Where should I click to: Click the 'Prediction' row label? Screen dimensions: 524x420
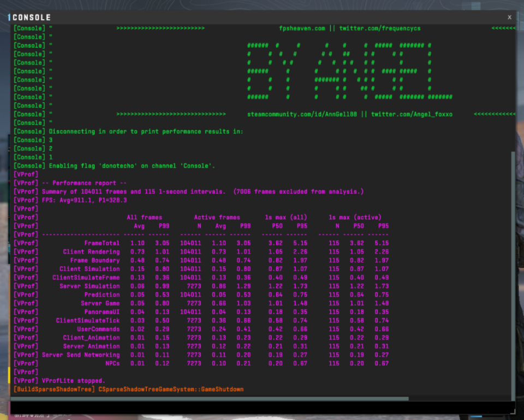[x=102, y=295]
